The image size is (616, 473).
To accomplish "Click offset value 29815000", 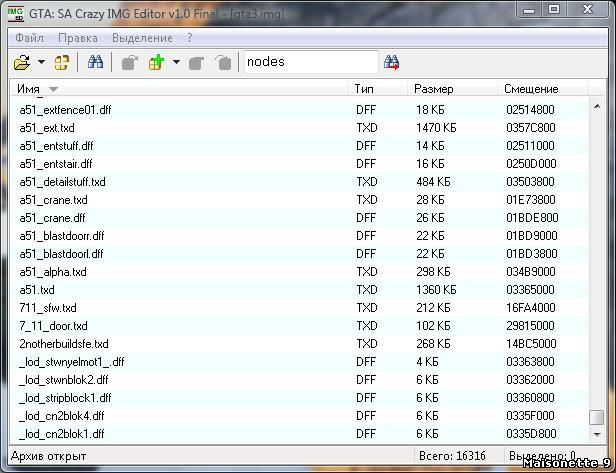I will point(530,326).
